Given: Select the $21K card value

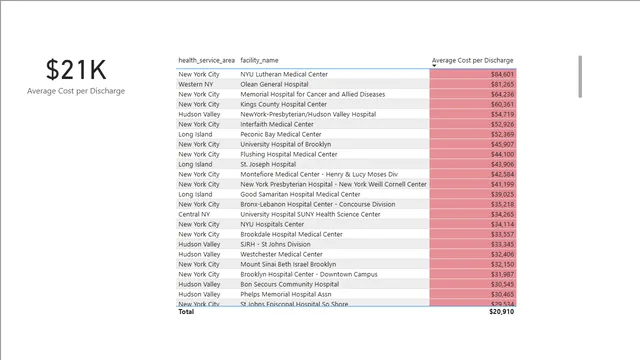Looking at the screenshot, I should tap(76, 69).
